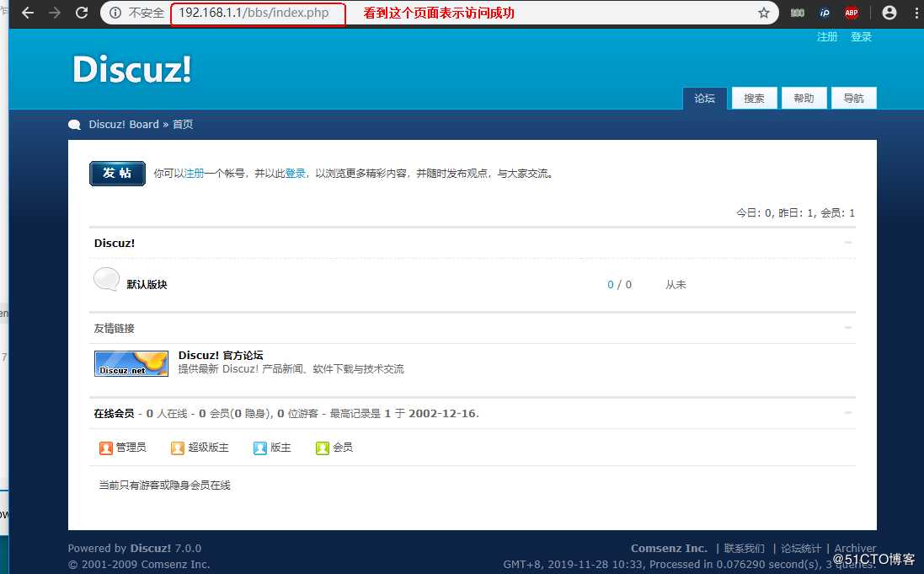Open the Discuz! category heading

click(115, 243)
